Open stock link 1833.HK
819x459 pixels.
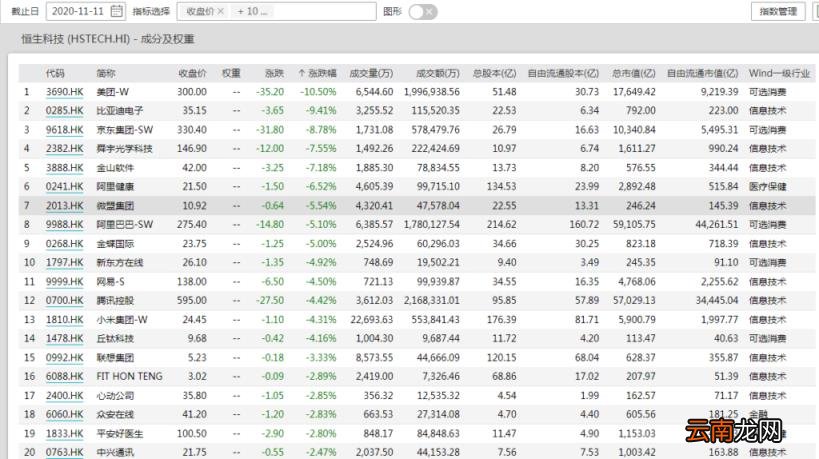[65, 433]
